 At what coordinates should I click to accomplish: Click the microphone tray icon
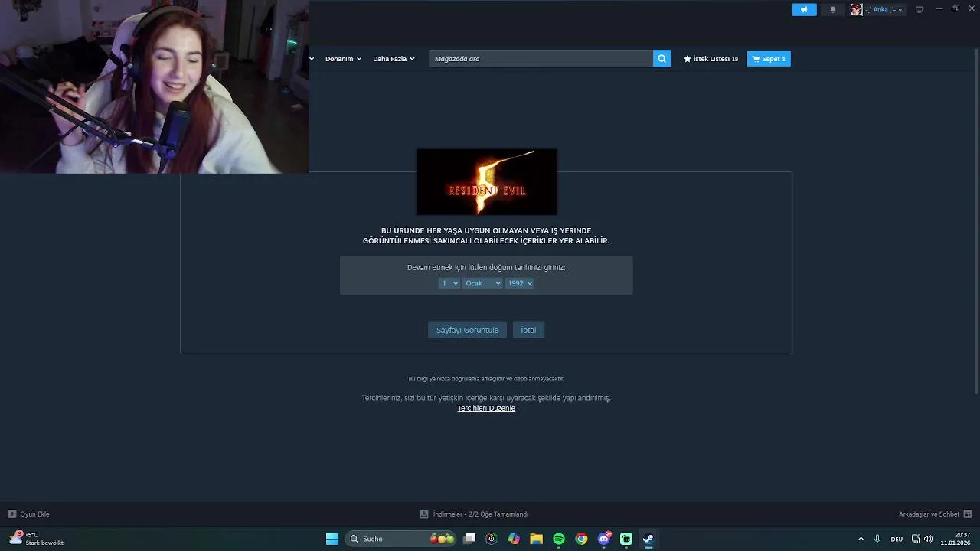click(x=877, y=539)
